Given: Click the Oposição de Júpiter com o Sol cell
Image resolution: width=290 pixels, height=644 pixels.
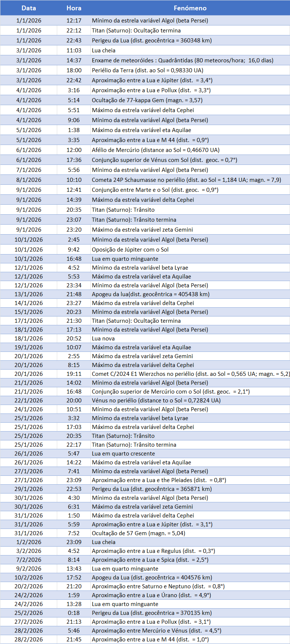Looking at the screenshot, I should pos(130,249).
